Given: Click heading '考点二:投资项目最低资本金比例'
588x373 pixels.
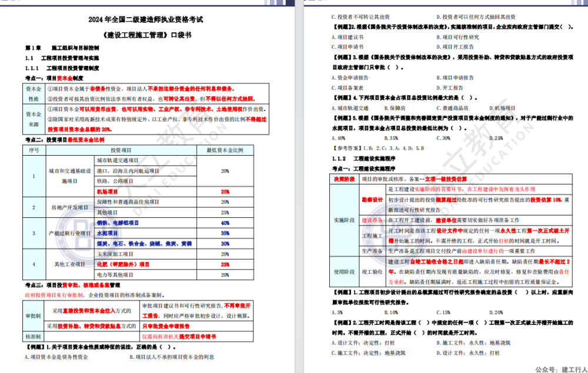Looking at the screenshot, I should pos(65,140).
